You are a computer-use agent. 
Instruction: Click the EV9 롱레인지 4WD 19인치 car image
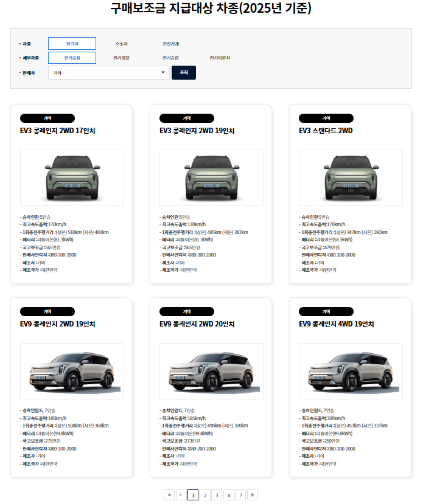[x=351, y=371]
